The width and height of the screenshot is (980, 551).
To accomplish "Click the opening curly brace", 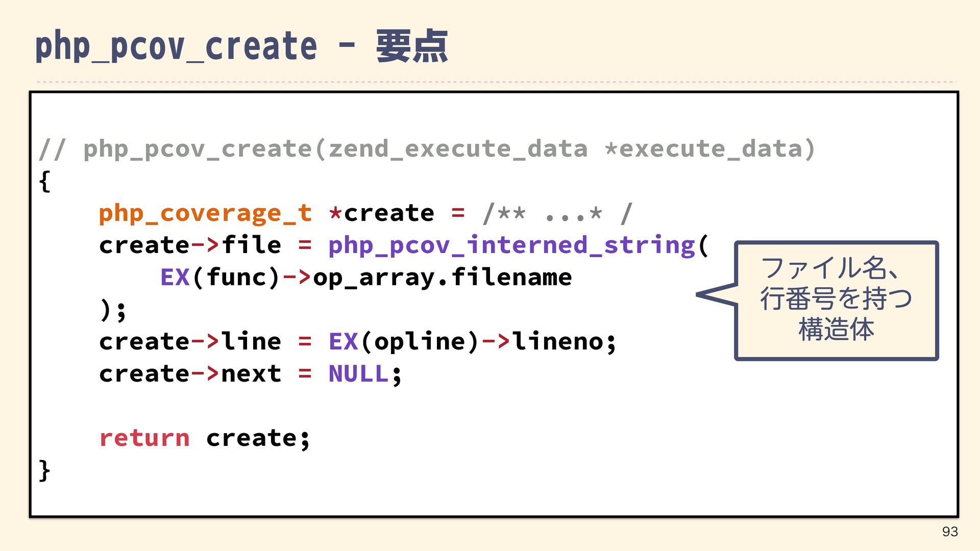I will (45, 182).
